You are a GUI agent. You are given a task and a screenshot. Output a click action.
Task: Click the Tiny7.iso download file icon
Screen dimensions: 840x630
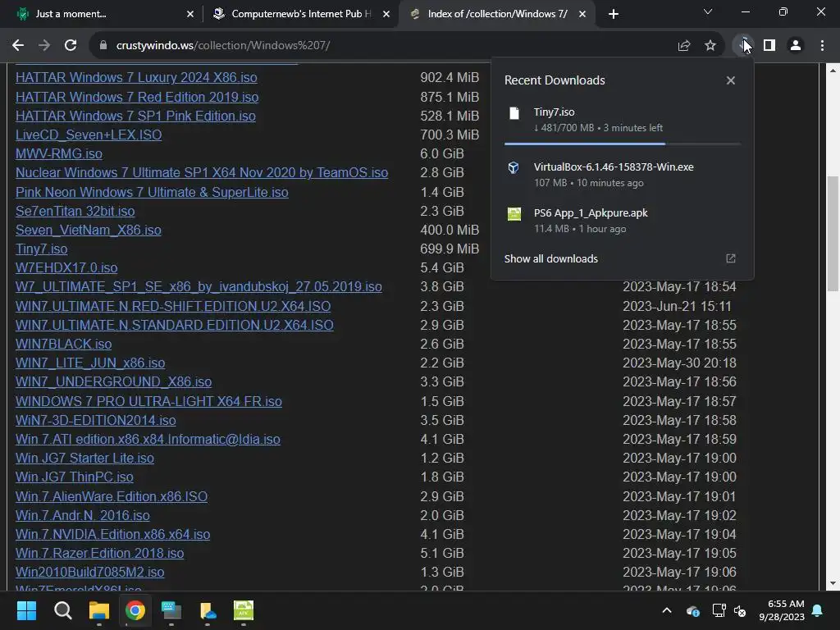pos(514,113)
